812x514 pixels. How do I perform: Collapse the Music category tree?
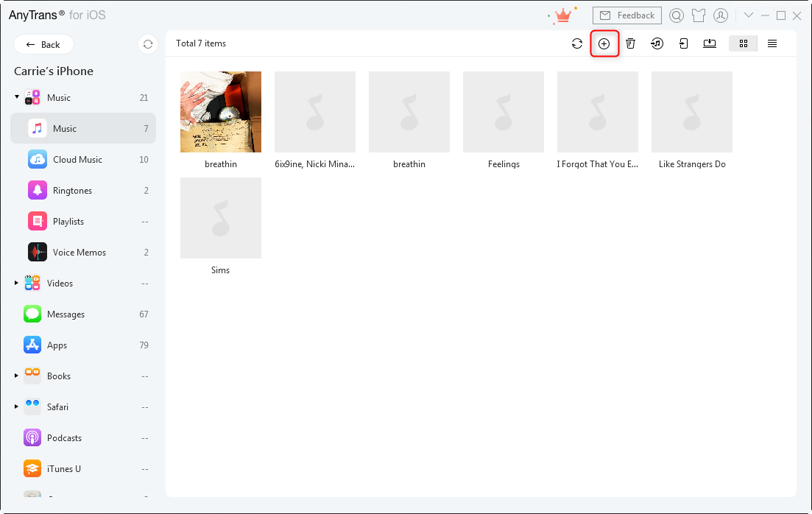click(x=17, y=97)
